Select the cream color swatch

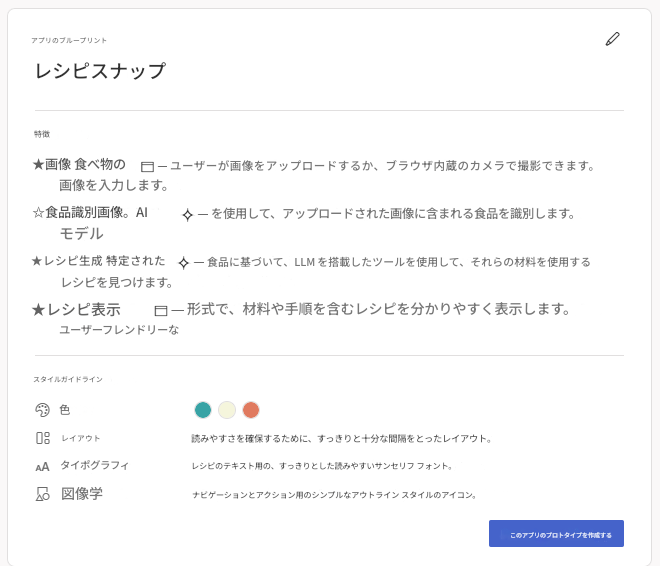click(x=227, y=410)
